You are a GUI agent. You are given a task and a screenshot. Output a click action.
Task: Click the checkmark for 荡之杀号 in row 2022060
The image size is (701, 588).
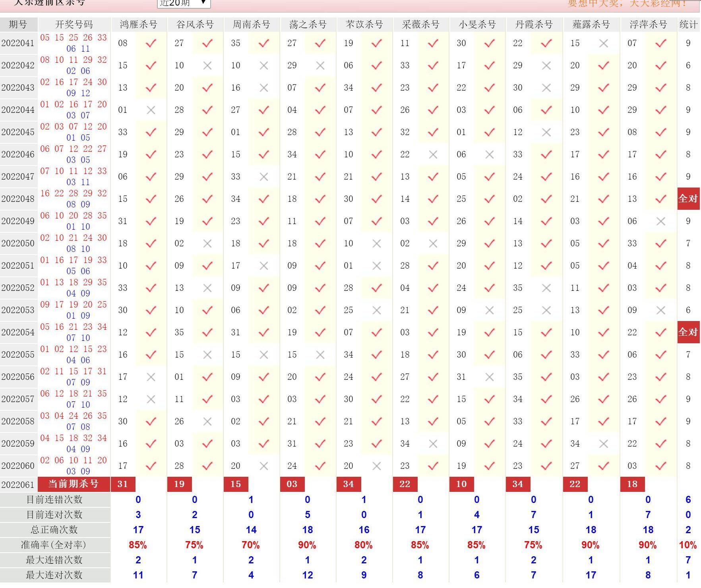320,466
